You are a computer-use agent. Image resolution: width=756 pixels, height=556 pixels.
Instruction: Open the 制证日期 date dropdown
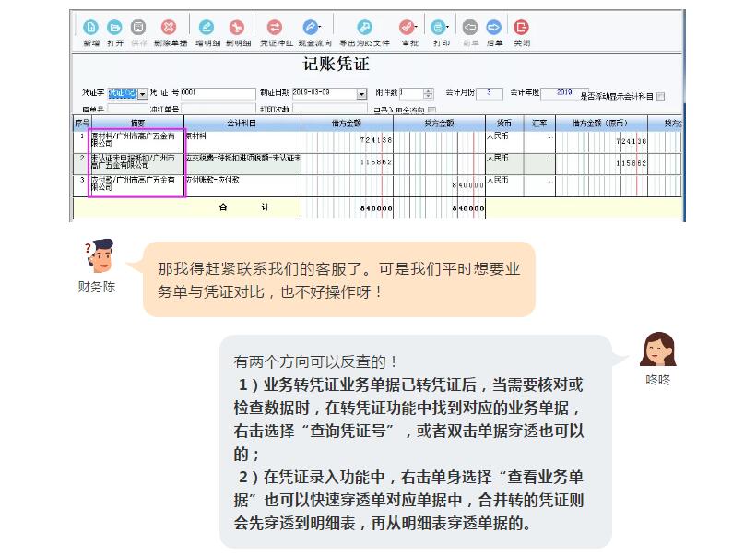point(360,94)
